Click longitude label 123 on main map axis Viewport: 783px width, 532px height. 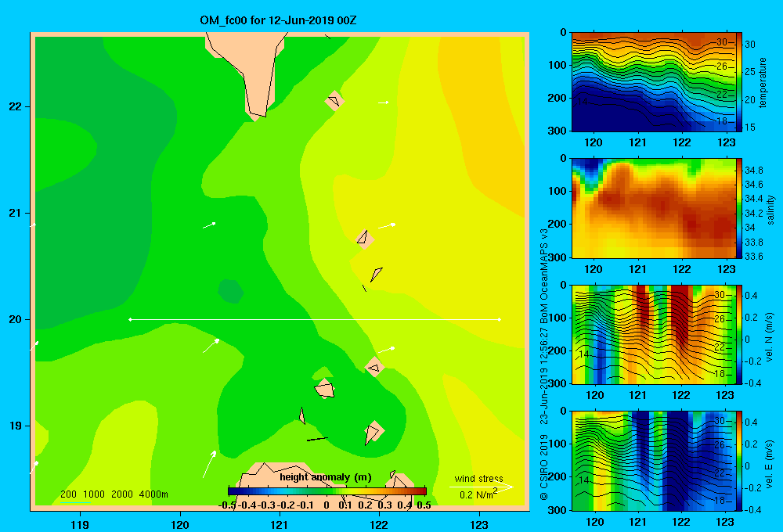pyautogui.click(x=479, y=524)
